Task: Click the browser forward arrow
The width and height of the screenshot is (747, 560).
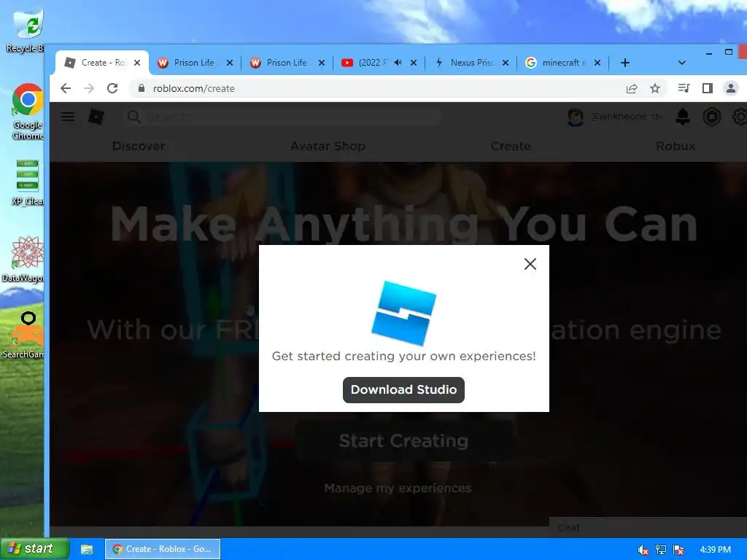Action: [89, 88]
